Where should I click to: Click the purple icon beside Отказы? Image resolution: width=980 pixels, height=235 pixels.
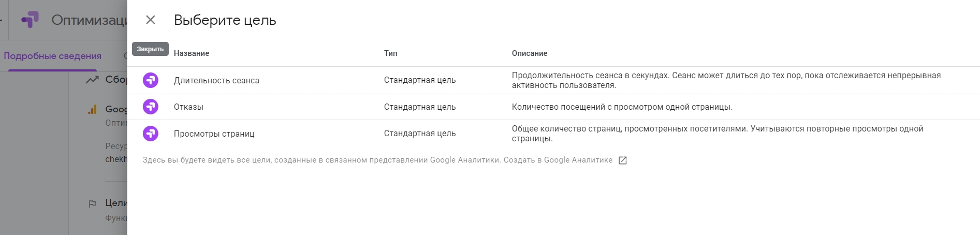coord(151,107)
